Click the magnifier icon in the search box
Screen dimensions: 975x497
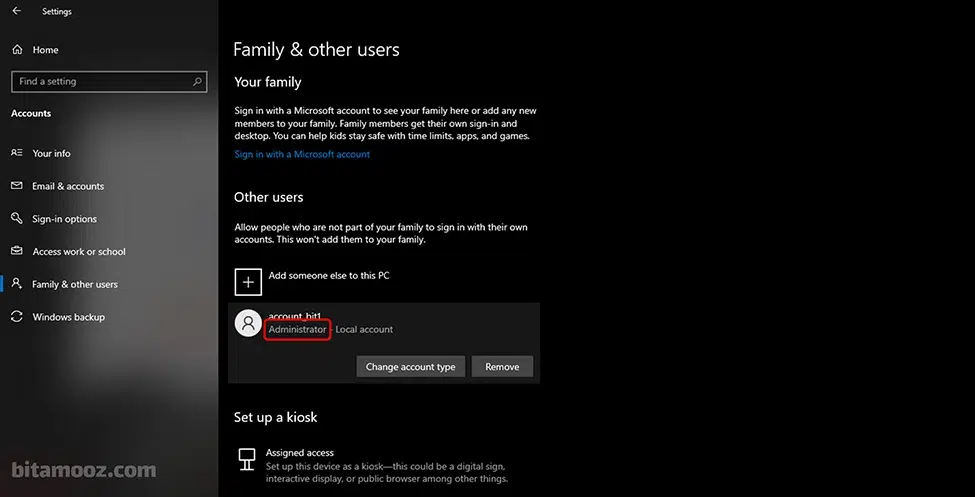[x=198, y=81]
